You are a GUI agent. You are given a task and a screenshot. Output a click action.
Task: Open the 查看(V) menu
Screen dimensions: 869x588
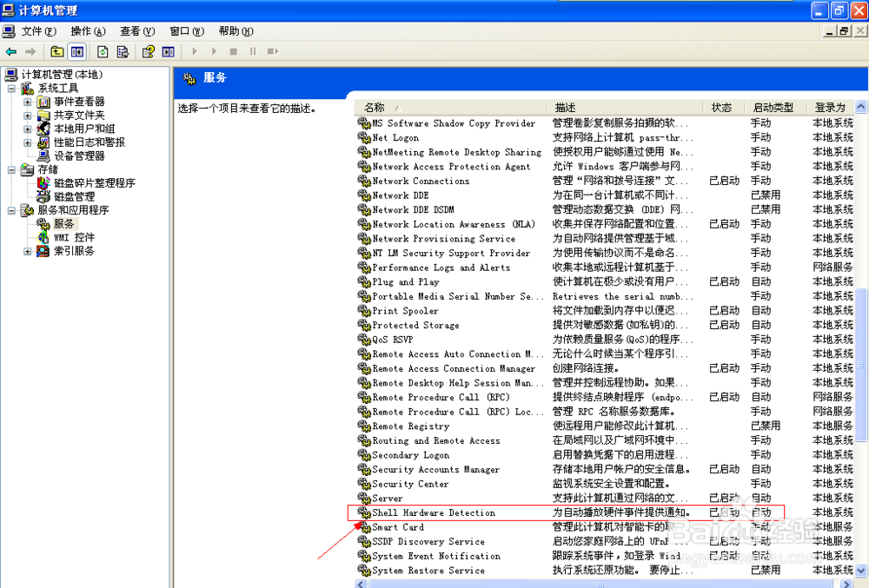(x=137, y=31)
